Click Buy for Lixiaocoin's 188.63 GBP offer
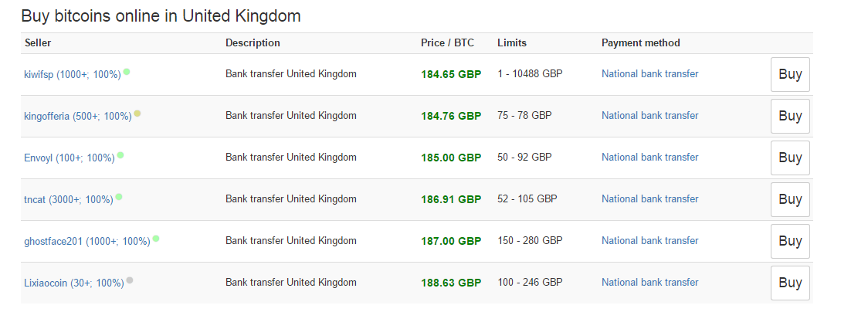The width and height of the screenshot is (868, 312). (x=790, y=283)
